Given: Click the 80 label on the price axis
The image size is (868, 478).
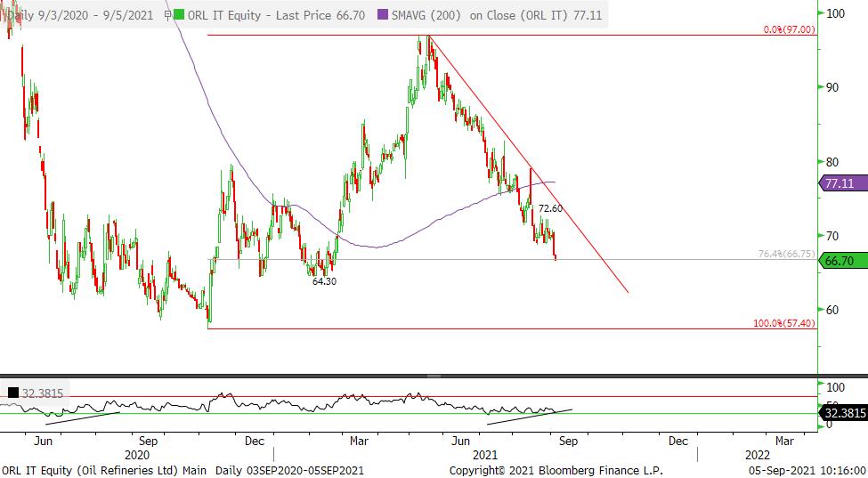Looking at the screenshot, I should pyautogui.click(x=833, y=161).
